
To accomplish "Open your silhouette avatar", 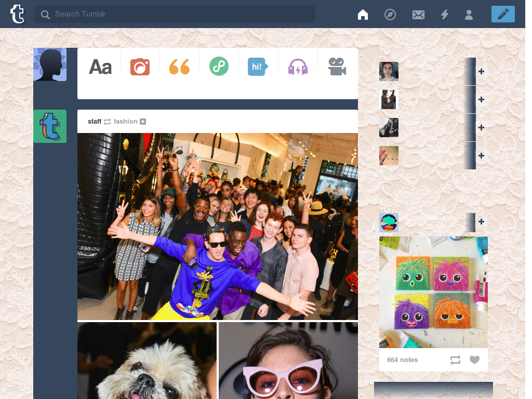I will coord(50,64).
